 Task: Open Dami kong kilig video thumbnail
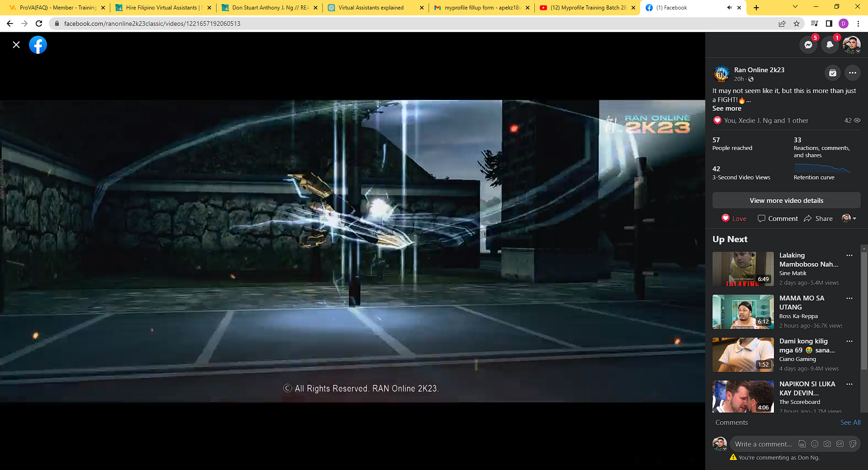(x=743, y=355)
